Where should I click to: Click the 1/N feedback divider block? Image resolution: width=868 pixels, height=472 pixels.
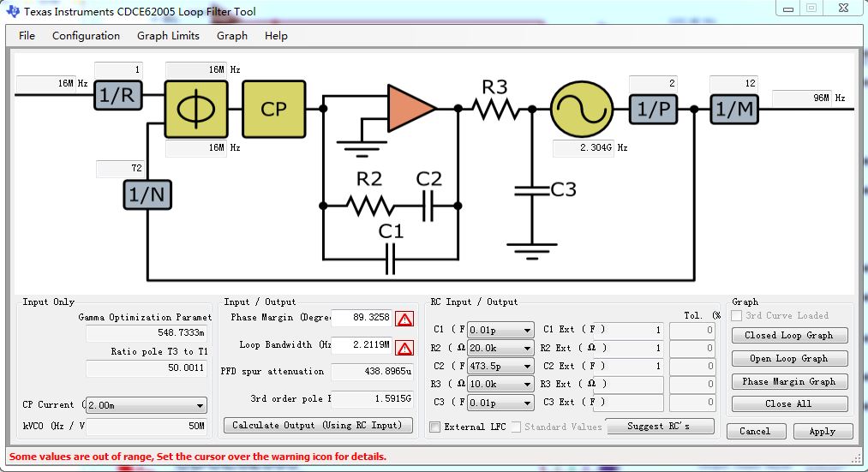pyautogui.click(x=147, y=194)
